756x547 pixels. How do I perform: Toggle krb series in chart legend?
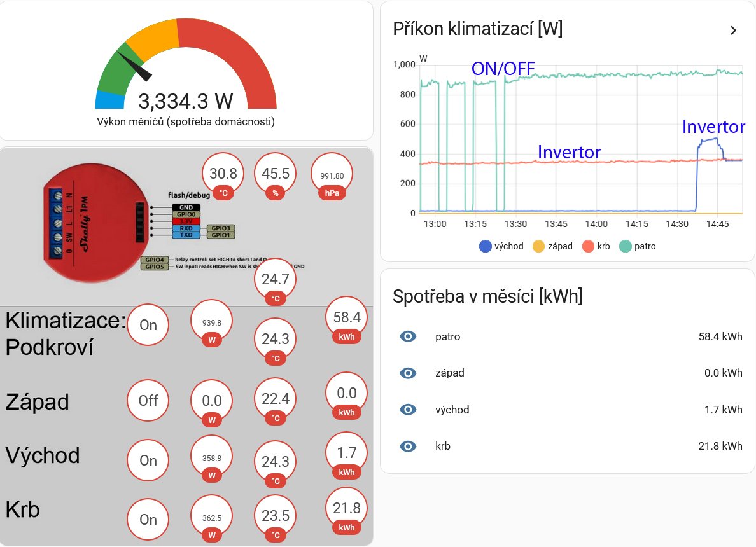pyautogui.click(x=596, y=246)
